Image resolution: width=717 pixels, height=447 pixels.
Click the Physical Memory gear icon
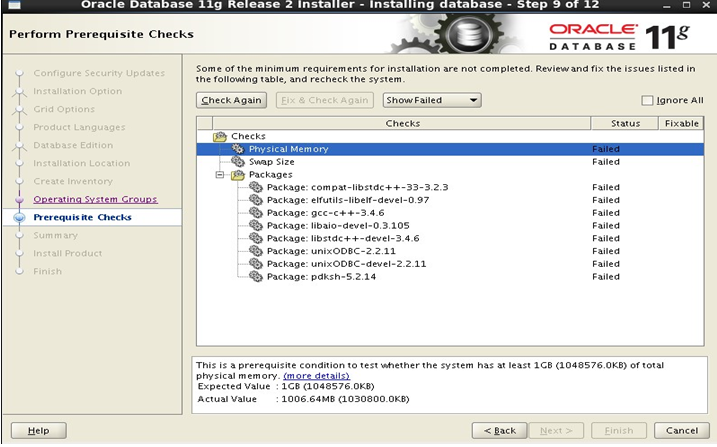[238, 149]
